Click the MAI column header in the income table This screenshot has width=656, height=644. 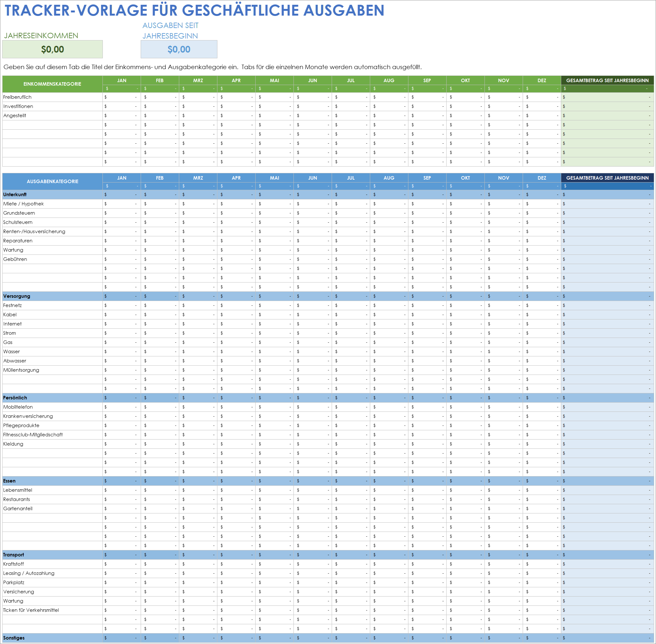(x=274, y=81)
